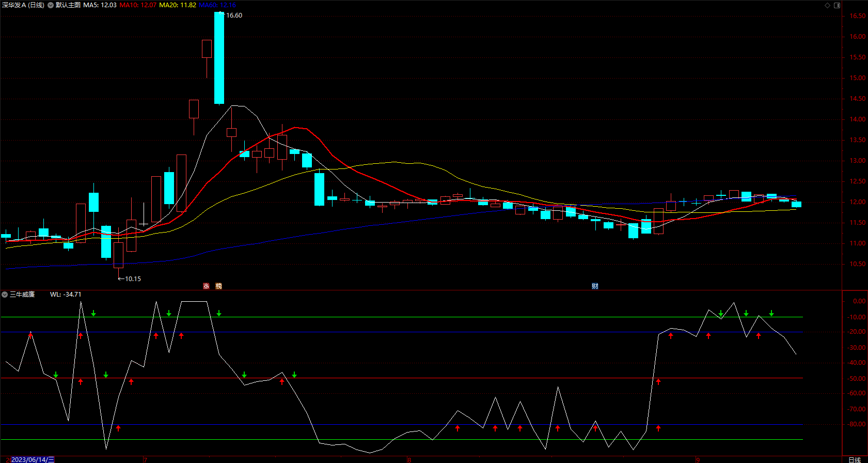
Task: Click the 14.00 price axis label
Action: 858,119
